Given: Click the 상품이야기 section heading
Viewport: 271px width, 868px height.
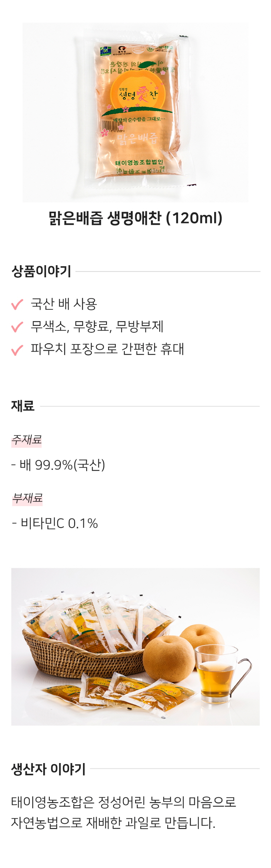Looking at the screenshot, I should coord(41,271).
